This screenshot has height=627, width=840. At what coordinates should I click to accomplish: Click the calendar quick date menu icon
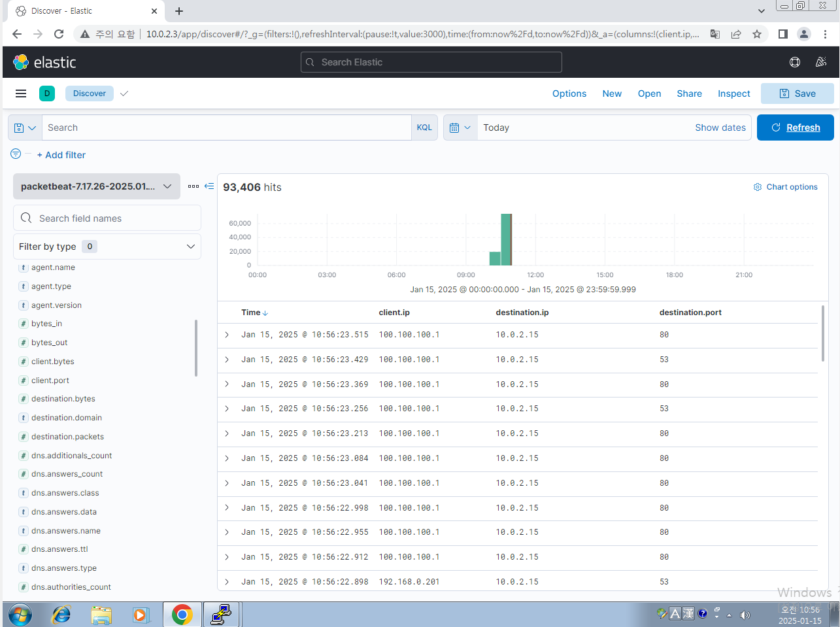point(460,127)
